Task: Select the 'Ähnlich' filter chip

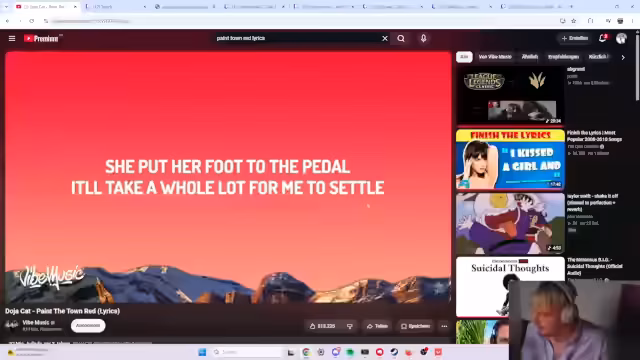Action: coord(530,57)
